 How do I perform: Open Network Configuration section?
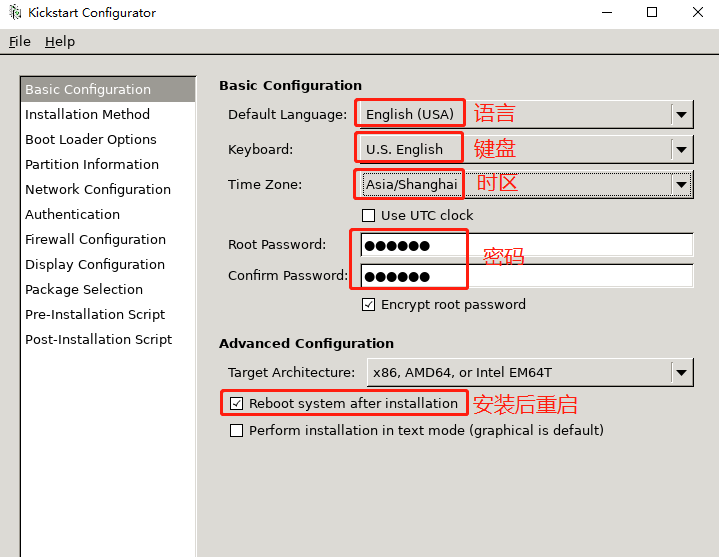coord(108,189)
